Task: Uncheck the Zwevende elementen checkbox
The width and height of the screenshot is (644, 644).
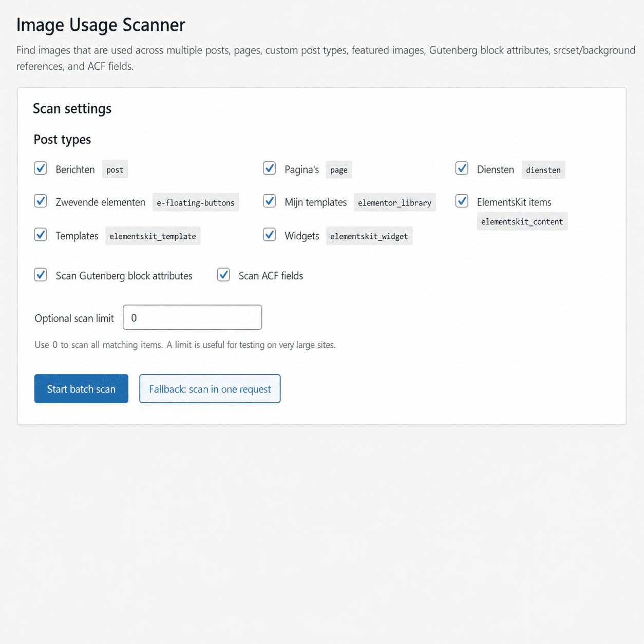Action: 41,201
